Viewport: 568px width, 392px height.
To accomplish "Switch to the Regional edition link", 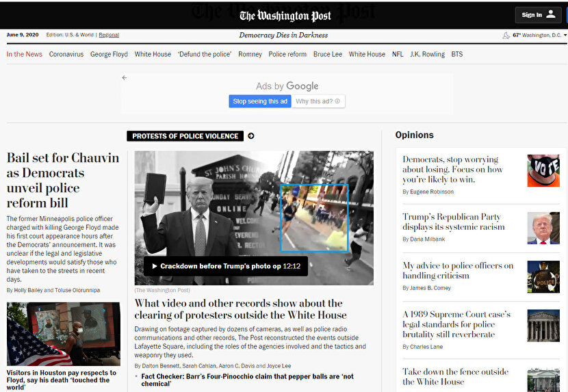I will tap(109, 35).
